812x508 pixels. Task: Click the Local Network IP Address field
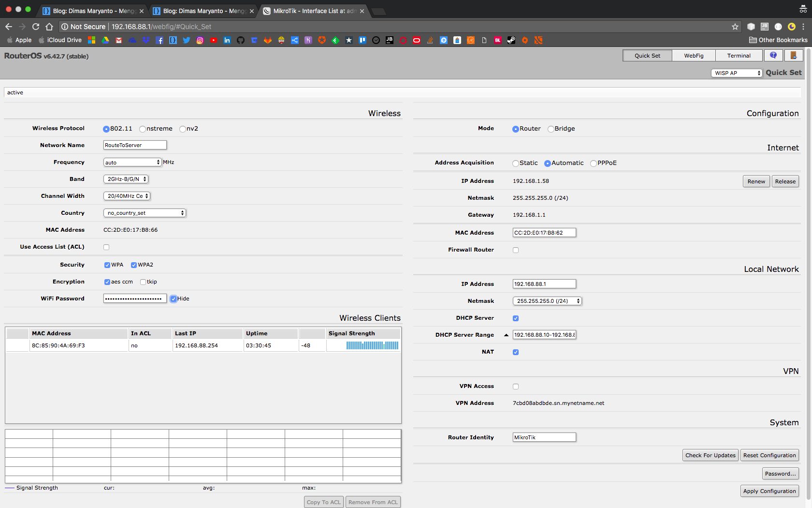pos(544,284)
